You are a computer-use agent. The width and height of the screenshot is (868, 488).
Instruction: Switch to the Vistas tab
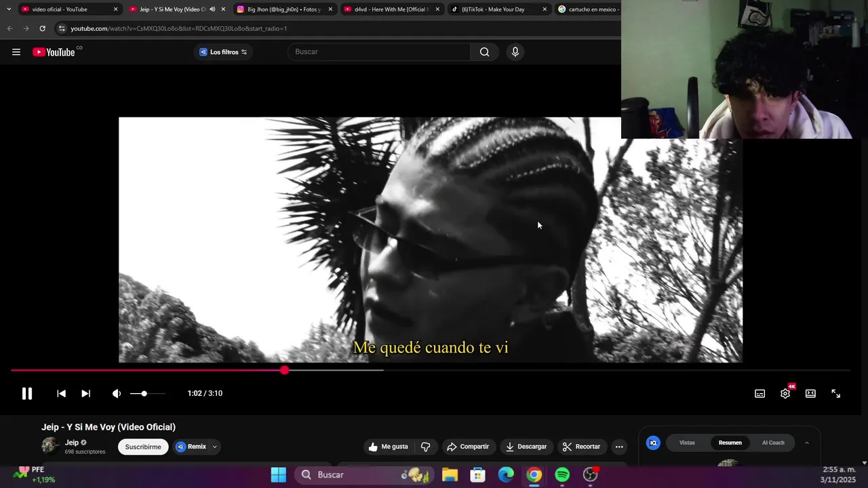[687, 443]
